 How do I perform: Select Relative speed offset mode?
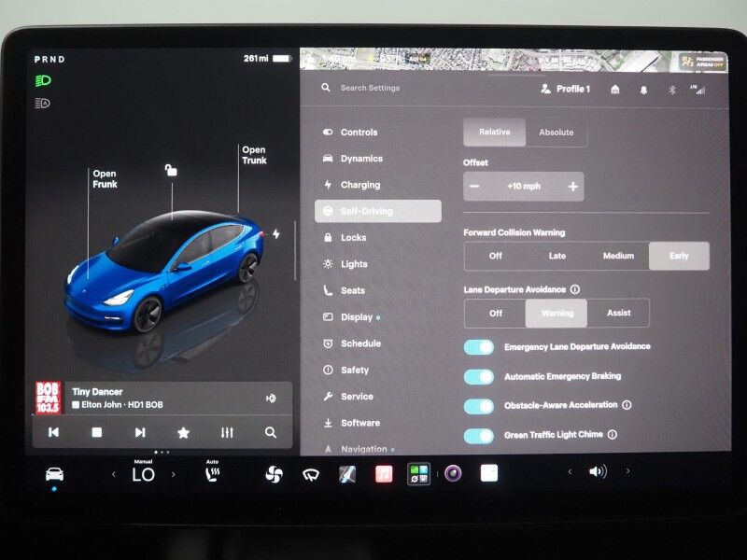click(x=495, y=132)
